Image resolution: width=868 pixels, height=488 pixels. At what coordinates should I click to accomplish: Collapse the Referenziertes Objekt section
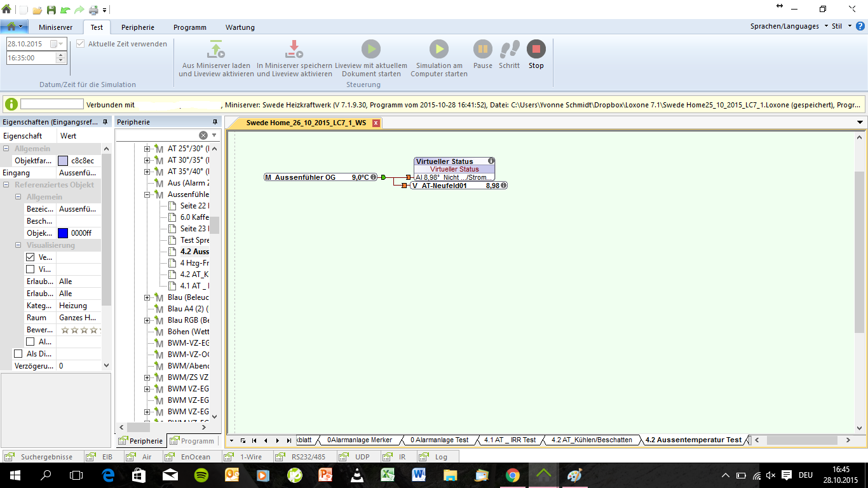(x=6, y=185)
